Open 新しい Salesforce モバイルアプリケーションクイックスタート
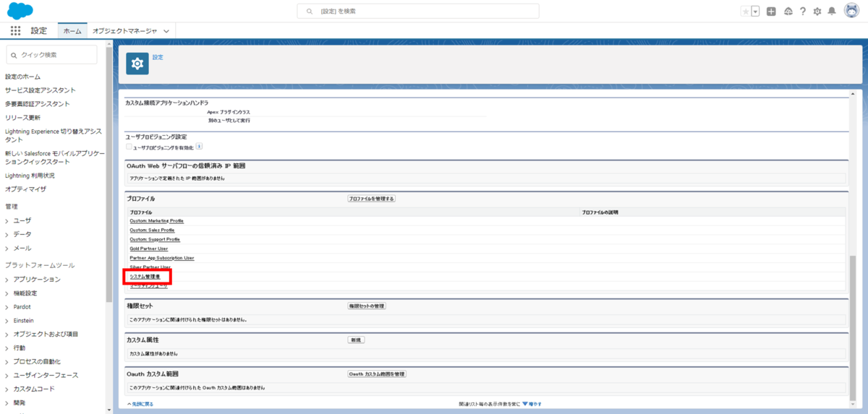The image size is (868, 414). tap(55, 158)
